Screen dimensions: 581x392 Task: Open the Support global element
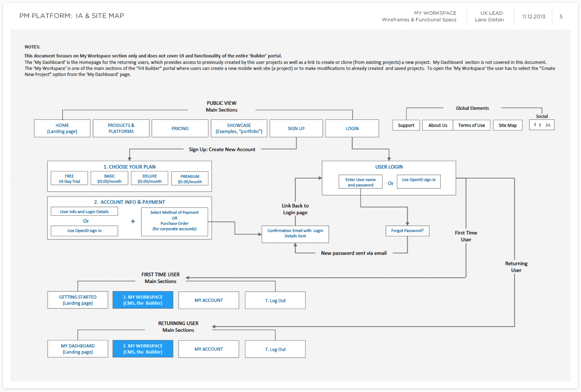coord(406,125)
